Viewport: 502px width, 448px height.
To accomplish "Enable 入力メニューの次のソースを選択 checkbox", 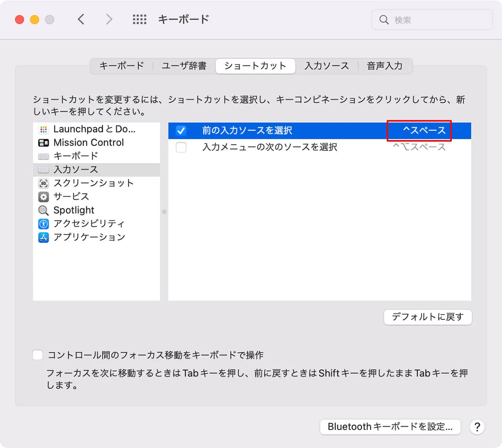I will click(181, 148).
